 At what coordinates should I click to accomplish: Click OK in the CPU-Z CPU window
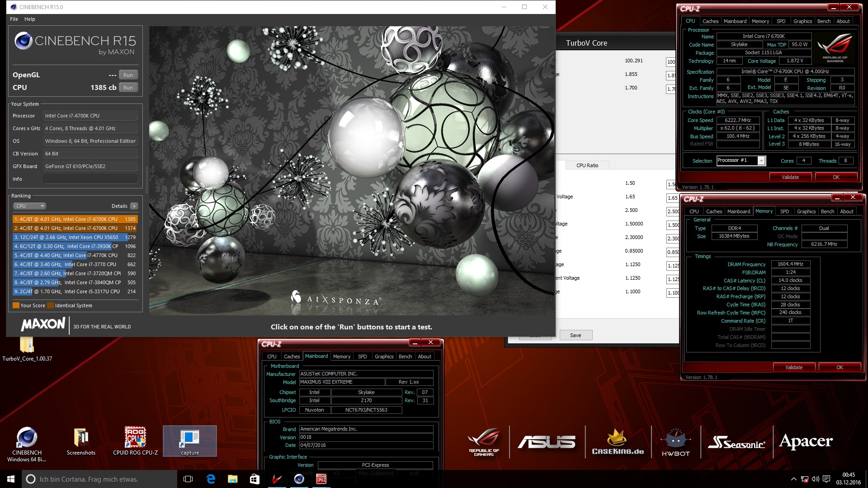point(836,177)
